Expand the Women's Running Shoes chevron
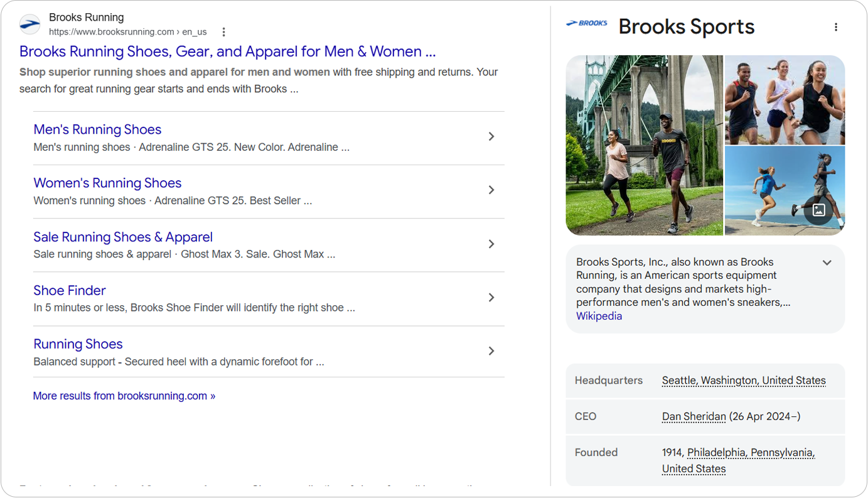This screenshot has height=498, width=868. (x=491, y=190)
